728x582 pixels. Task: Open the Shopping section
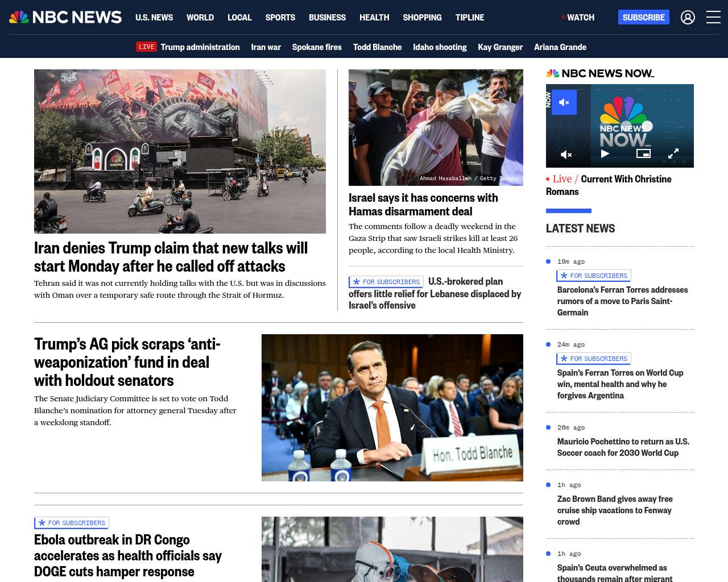[422, 18]
